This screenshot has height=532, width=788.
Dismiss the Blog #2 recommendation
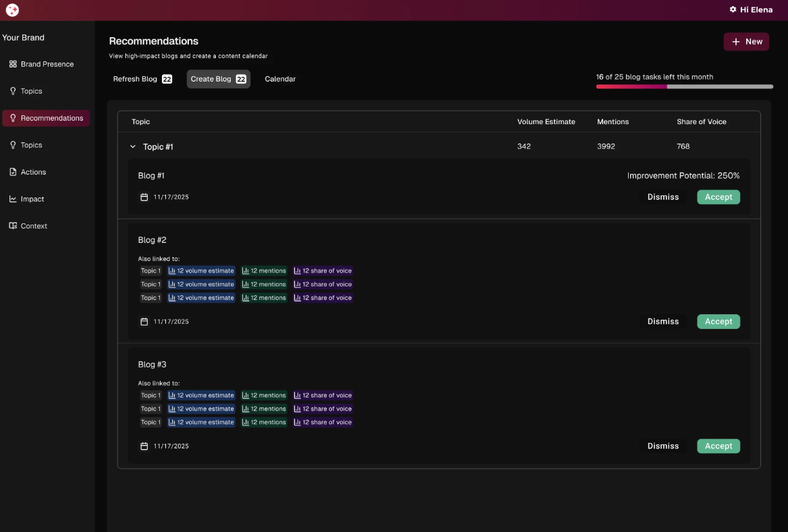tap(663, 322)
